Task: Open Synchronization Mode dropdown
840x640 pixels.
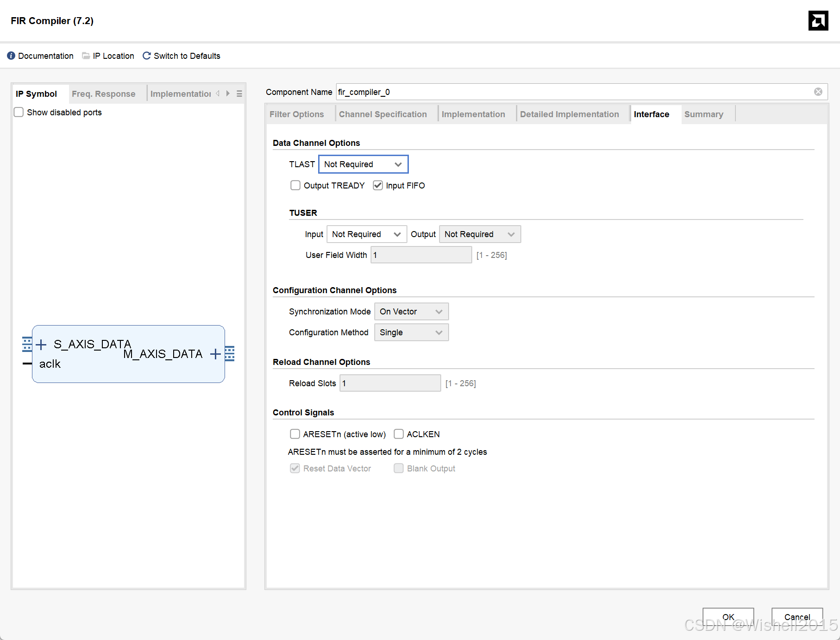Action: tap(412, 312)
